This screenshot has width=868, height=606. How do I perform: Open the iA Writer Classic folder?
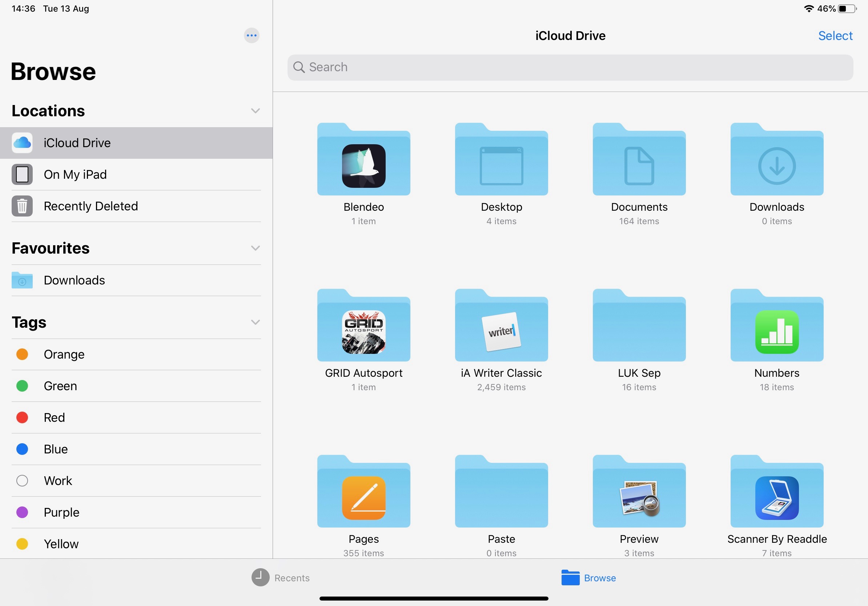coord(501,325)
